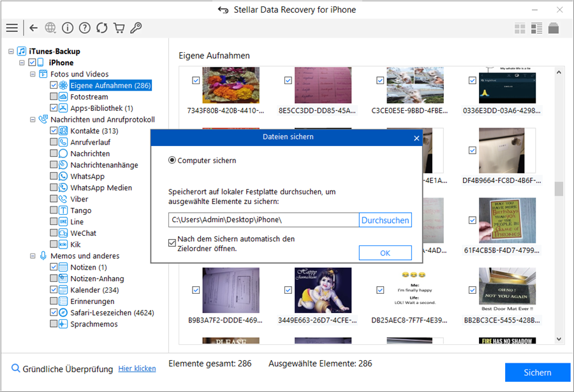Viewport: 574px width, 392px height.
Task: Collapse Nachrichten und Anrufprotokoll group
Action: [x=33, y=120]
